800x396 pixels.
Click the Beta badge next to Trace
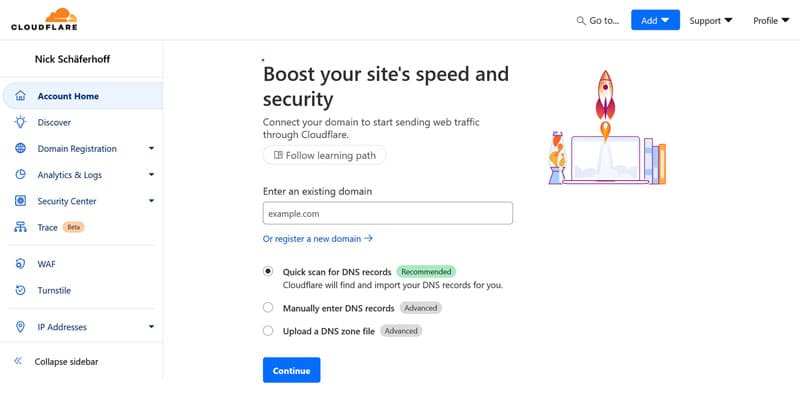pos(73,227)
